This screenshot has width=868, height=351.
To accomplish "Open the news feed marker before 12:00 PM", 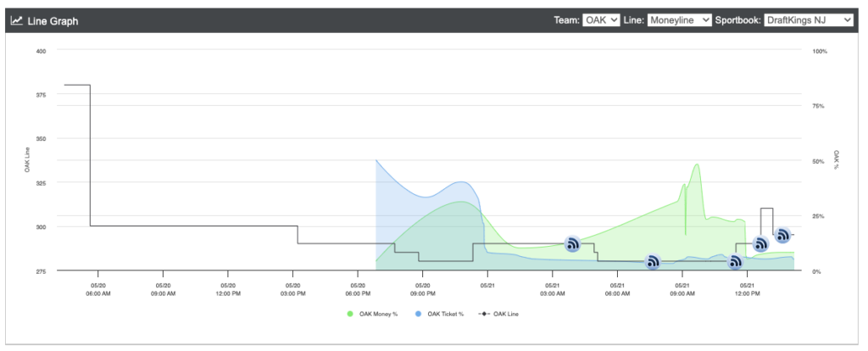I will click(x=735, y=261).
